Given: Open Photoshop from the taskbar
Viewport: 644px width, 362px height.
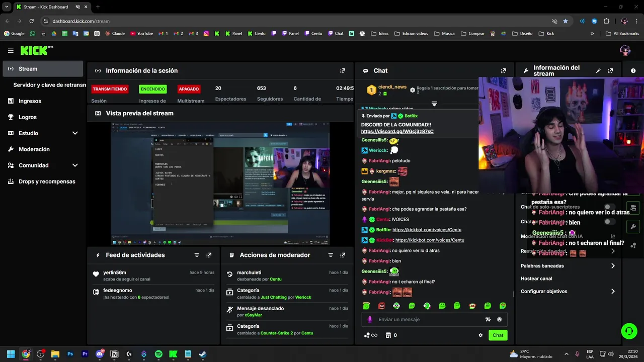Looking at the screenshot, I should click(70, 354).
